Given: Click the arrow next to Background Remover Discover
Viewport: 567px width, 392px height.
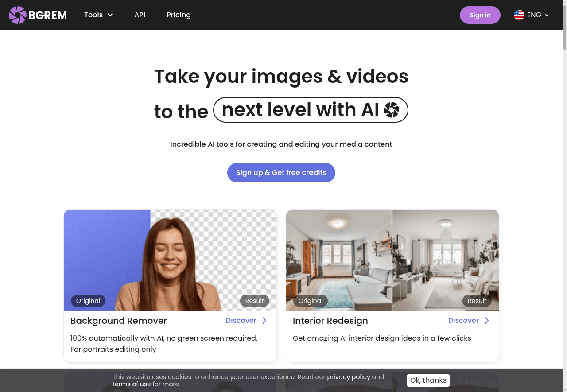Looking at the screenshot, I should (264, 321).
